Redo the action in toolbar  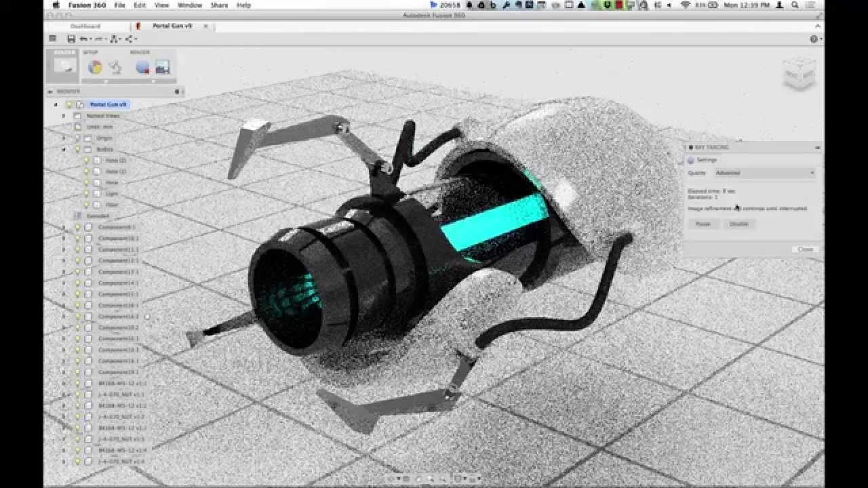click(x=98, y=39)
